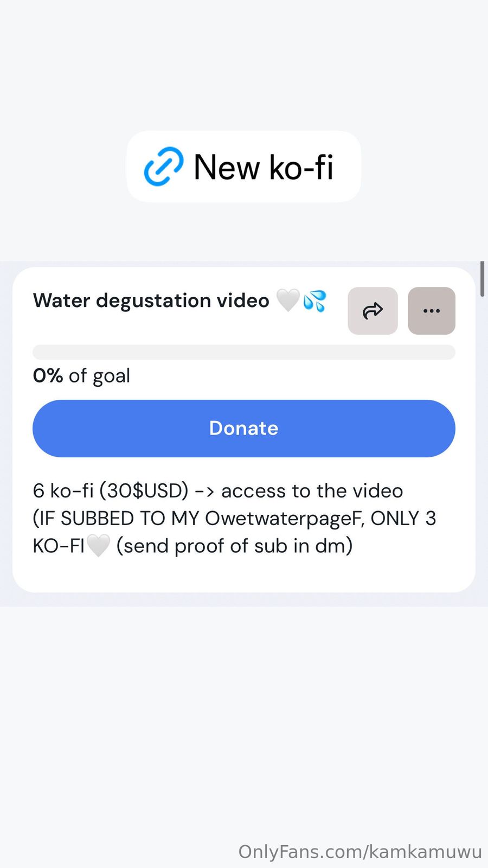Click the page scrollbar on the right edge
The height and width of the screenshot is (868, 488).
point(482,279)
